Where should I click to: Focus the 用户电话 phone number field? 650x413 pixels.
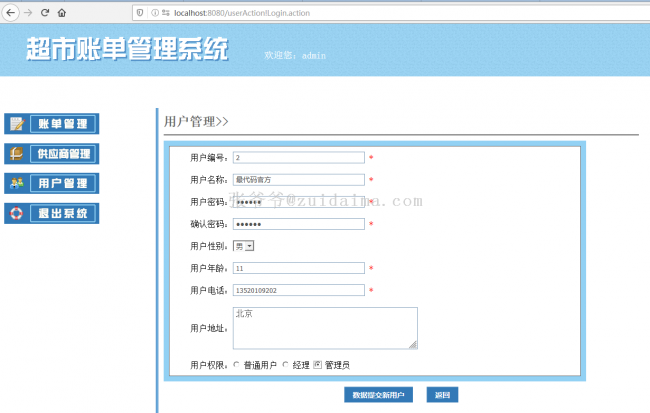pyautogui.click(x=298, y=290)
